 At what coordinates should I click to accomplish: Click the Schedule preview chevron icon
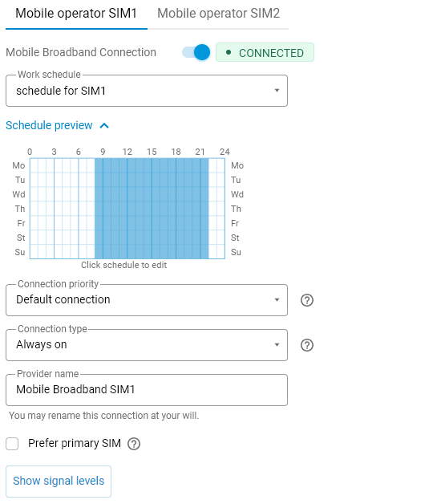point(104,126)
